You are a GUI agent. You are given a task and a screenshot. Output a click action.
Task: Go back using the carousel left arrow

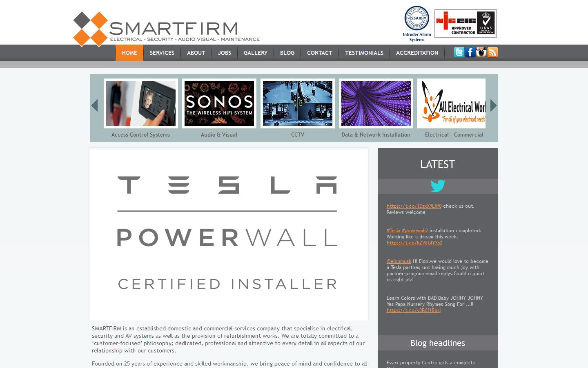tap(94, 105)
